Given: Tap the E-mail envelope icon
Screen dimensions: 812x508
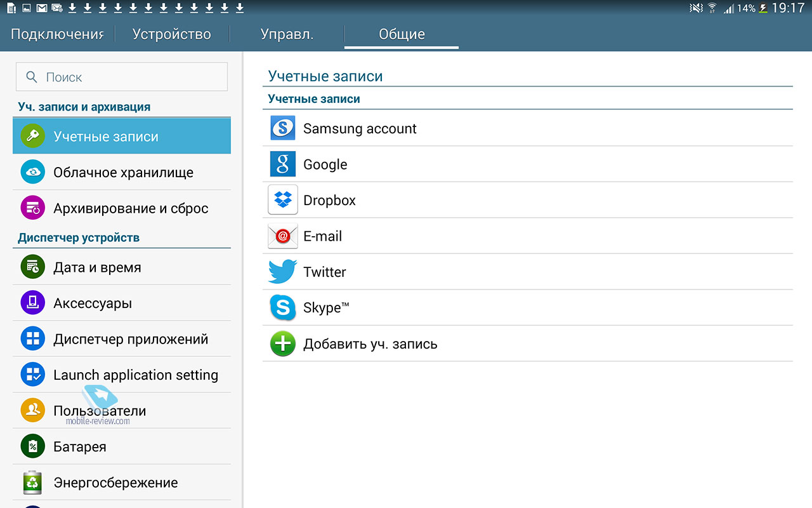Looking at the screenshot, I should pos(283,236).
